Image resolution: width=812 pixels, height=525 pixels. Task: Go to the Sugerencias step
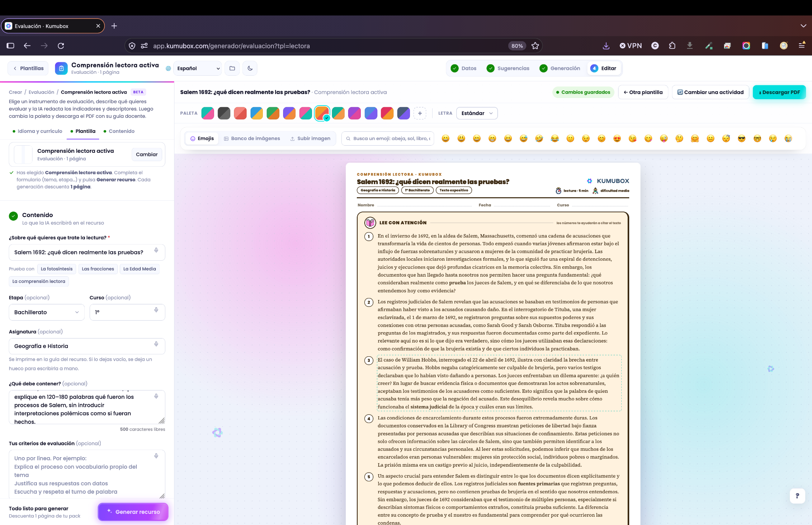pos(508,68)
